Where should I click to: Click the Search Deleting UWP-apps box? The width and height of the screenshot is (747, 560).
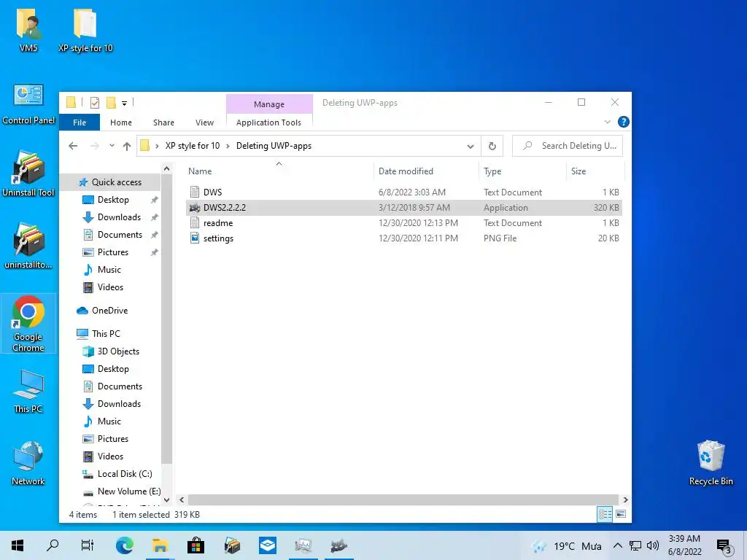(x=568, y=146)
